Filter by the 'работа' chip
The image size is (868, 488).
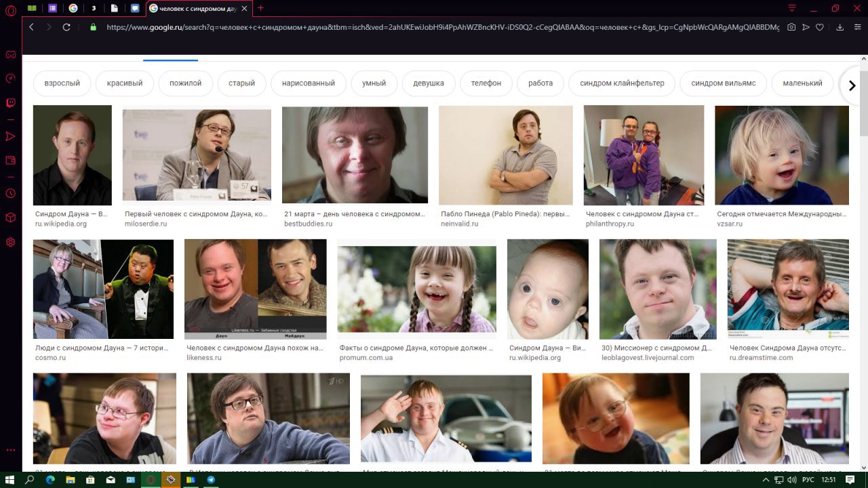coord(540,83)
